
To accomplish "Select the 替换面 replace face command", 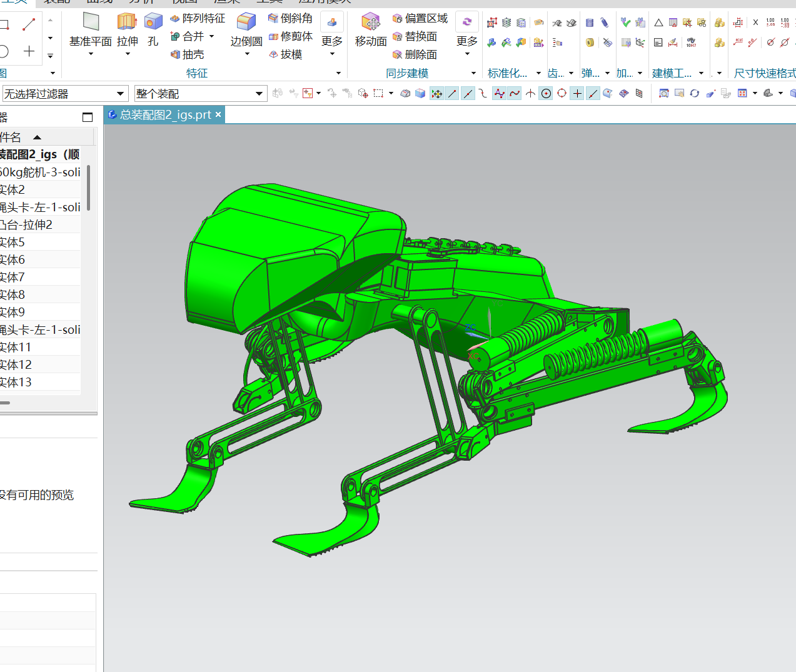I will tap(415, 36).
